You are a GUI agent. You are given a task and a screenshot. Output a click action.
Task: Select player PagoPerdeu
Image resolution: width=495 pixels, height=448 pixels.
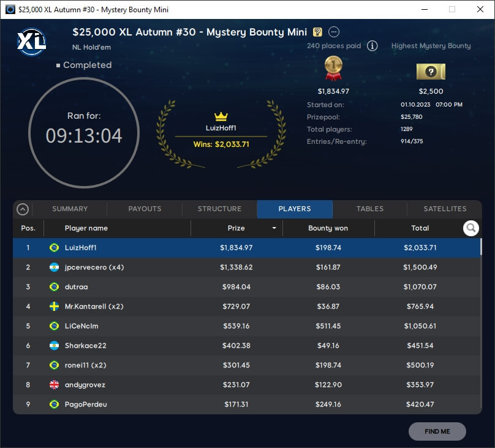click(x=86, y=404)
